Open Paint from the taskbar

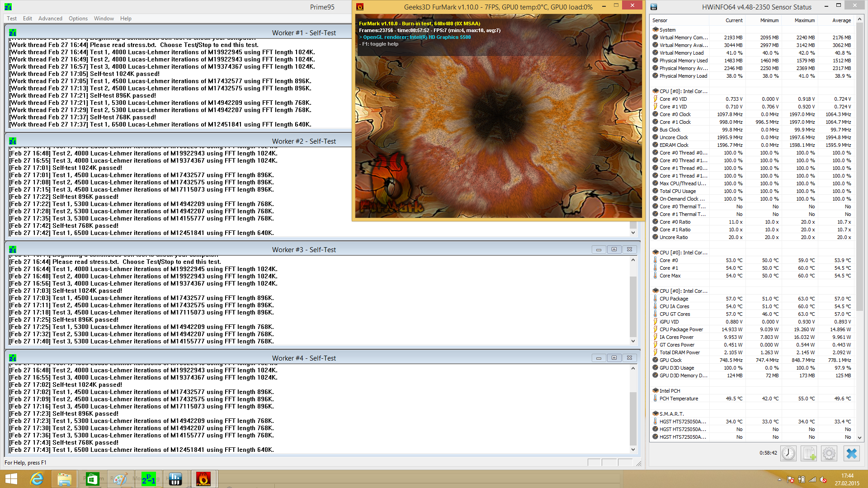tap(120, 479)
